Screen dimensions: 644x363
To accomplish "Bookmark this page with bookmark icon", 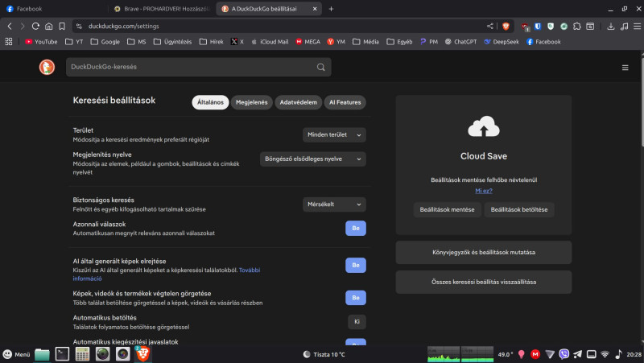I will (62, 26).
